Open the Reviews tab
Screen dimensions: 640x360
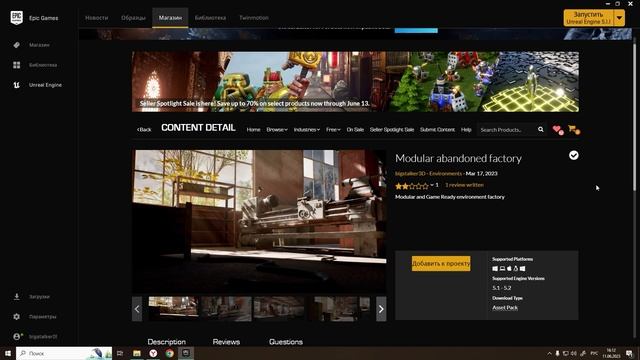click(226, 342)
